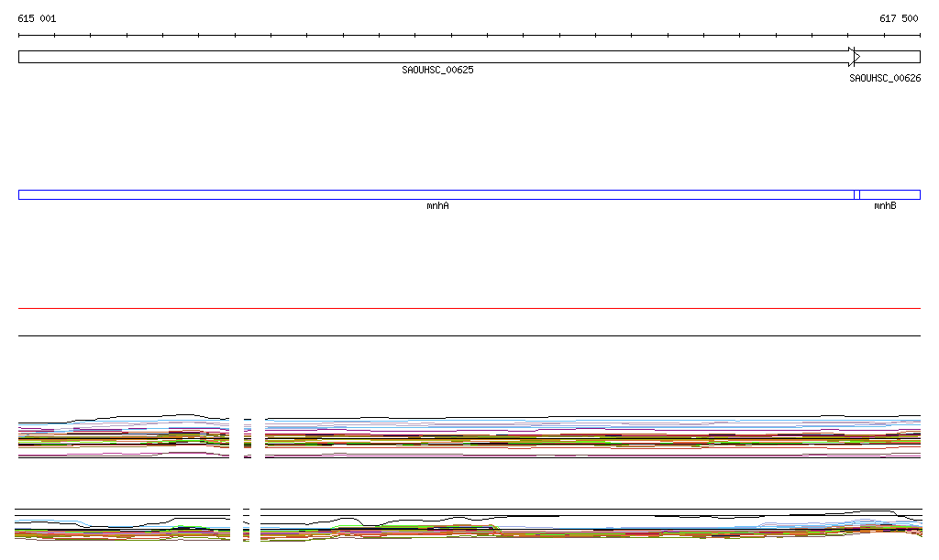Select the mnhB feature bar

point(889,194)
